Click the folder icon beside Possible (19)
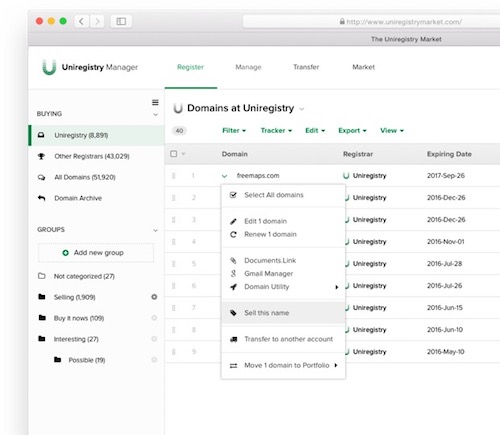 click(58, 360)
